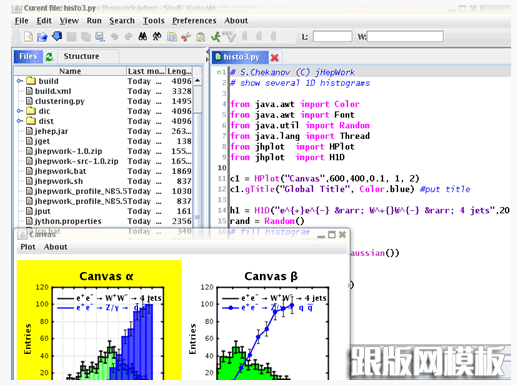Toggle the fold marker on line 1
Viewport: 517px width, 385px height.
219,72
